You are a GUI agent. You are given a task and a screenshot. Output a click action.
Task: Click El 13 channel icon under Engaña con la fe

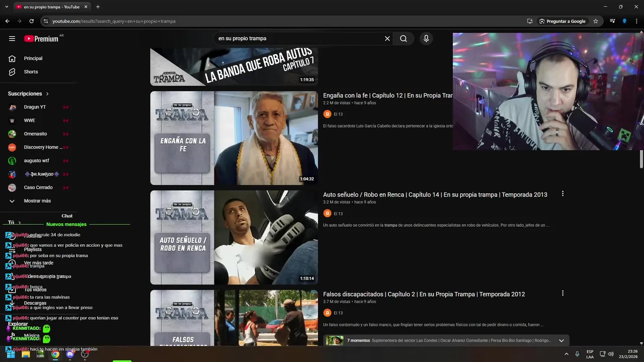tap(327, 114)
